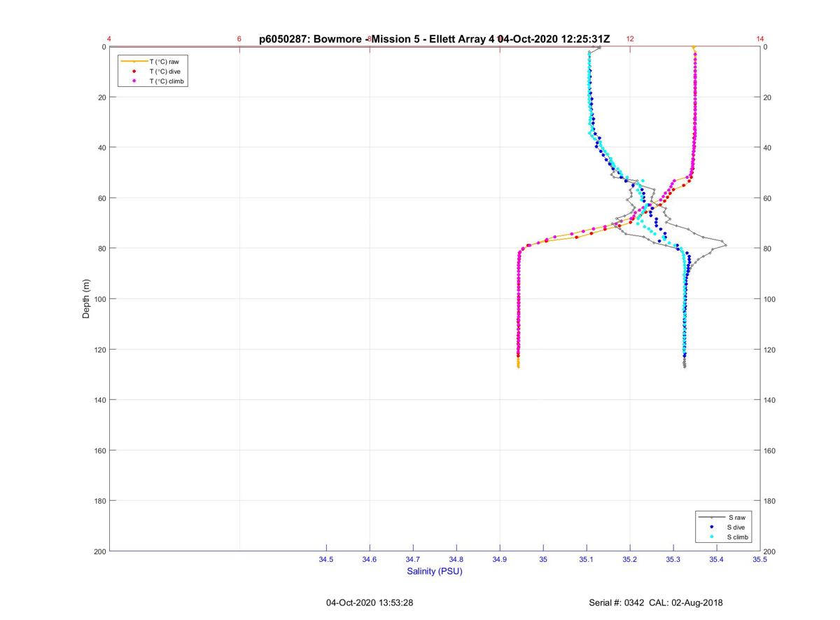The image size is (840, 620).
Task: Click the 34.6 salinity tick label
Action: pos(370,559)
